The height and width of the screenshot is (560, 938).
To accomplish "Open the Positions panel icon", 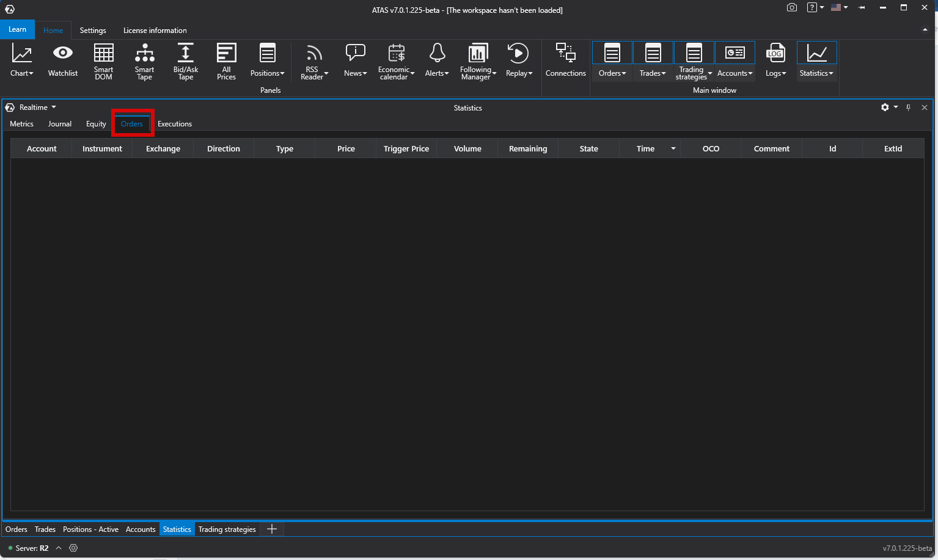I will (268, 53).
